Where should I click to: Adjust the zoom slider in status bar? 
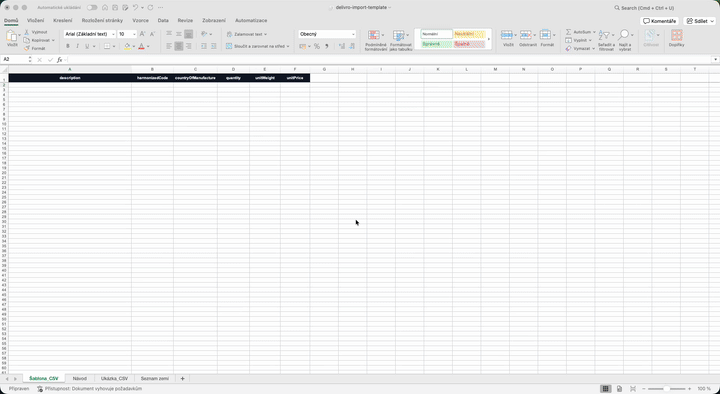pos(666,389)
